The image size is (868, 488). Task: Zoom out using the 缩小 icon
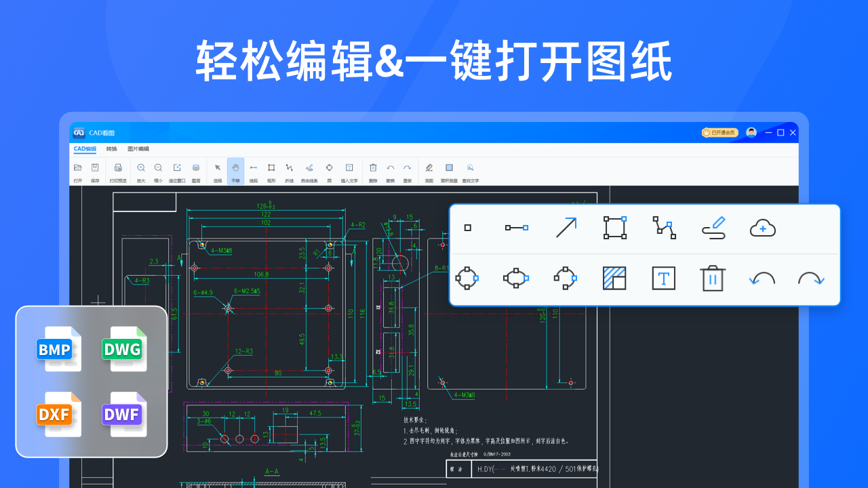click(x=157, y=171)
